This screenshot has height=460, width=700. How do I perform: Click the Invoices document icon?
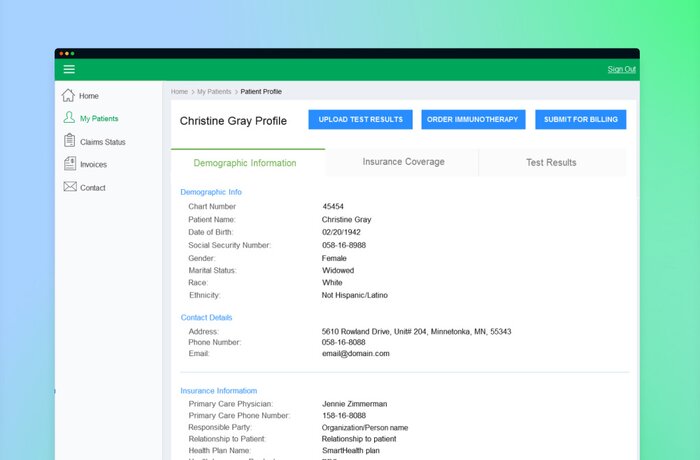pos(69,164)
